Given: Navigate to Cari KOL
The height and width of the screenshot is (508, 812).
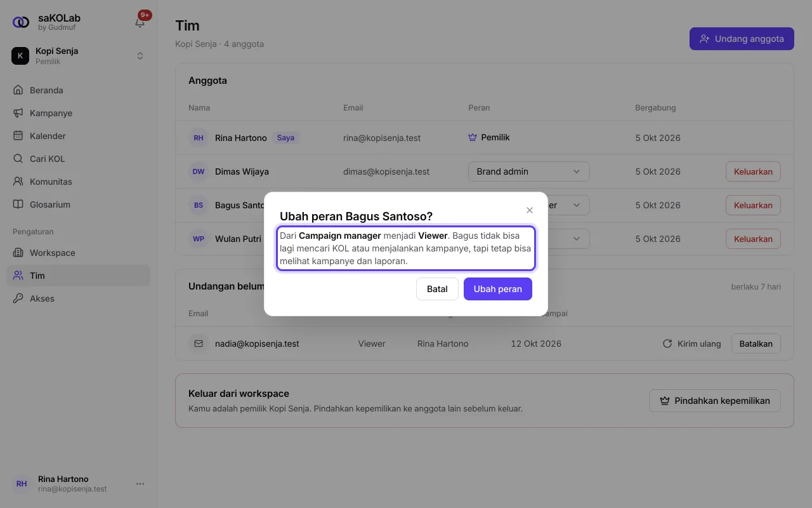Looking at the screenshot, I should [x=78, y=159].
